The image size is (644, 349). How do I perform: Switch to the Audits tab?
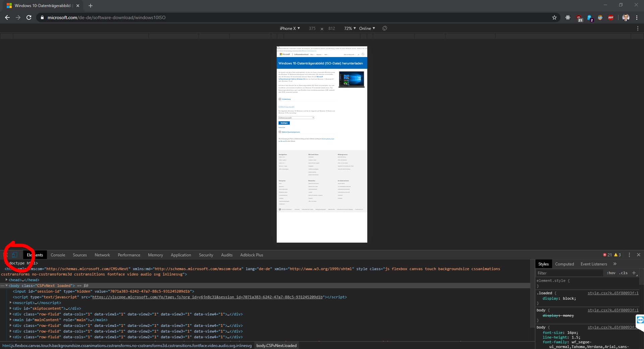tap(227, 255)
